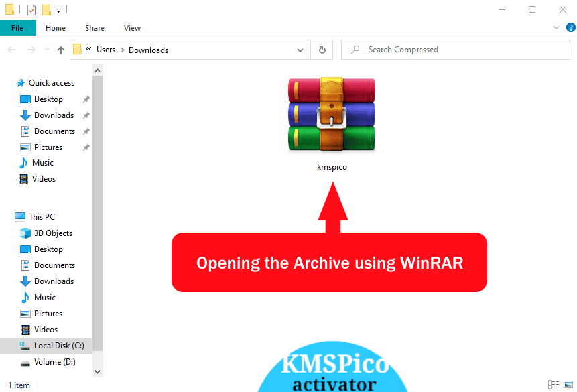Viewport: 577px width, 392px height.
Task: Open the View ribbon tab
Action: coord(132,28)
